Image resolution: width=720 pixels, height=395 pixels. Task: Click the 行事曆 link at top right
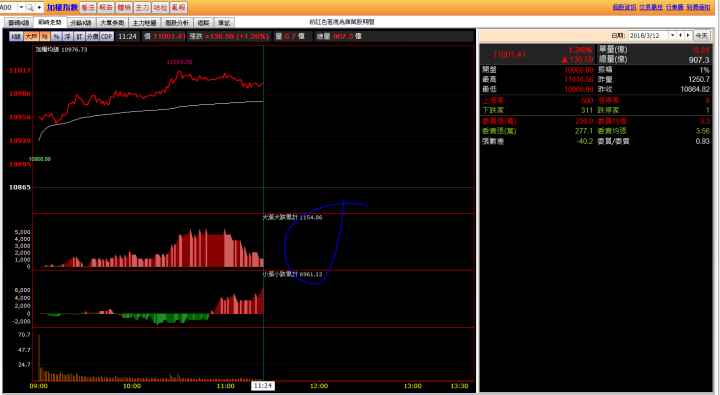click(x=674, y=7)
